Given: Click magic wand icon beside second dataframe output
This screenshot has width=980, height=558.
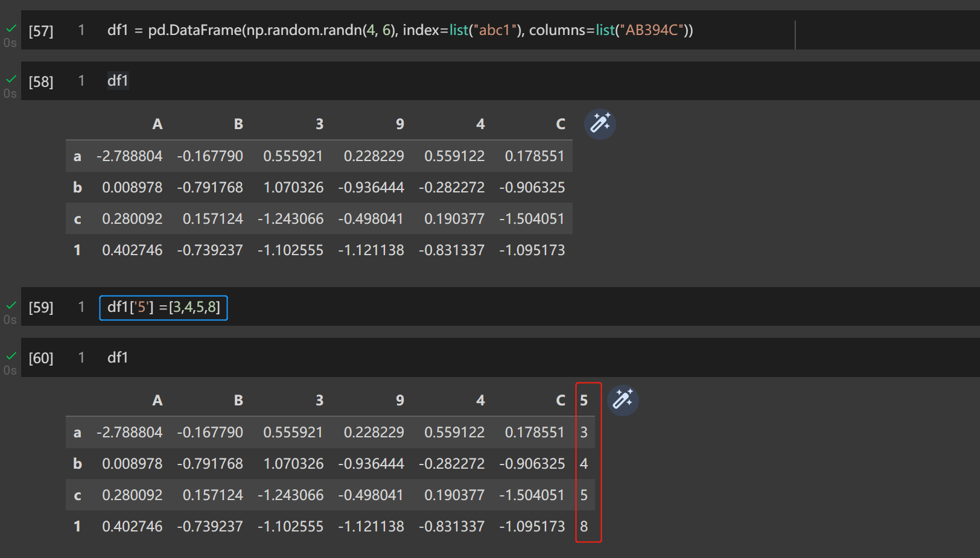Looking at the screenshot, I should click(x=623, y=400).
